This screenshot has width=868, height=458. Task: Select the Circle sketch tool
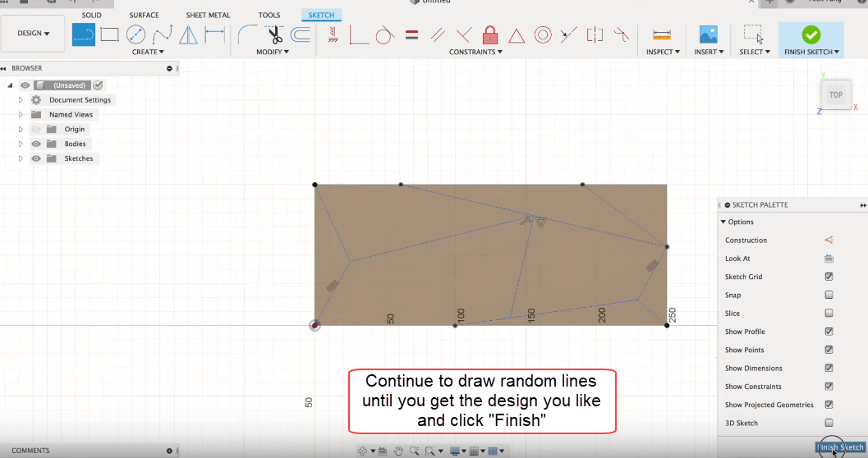[135, 34]
